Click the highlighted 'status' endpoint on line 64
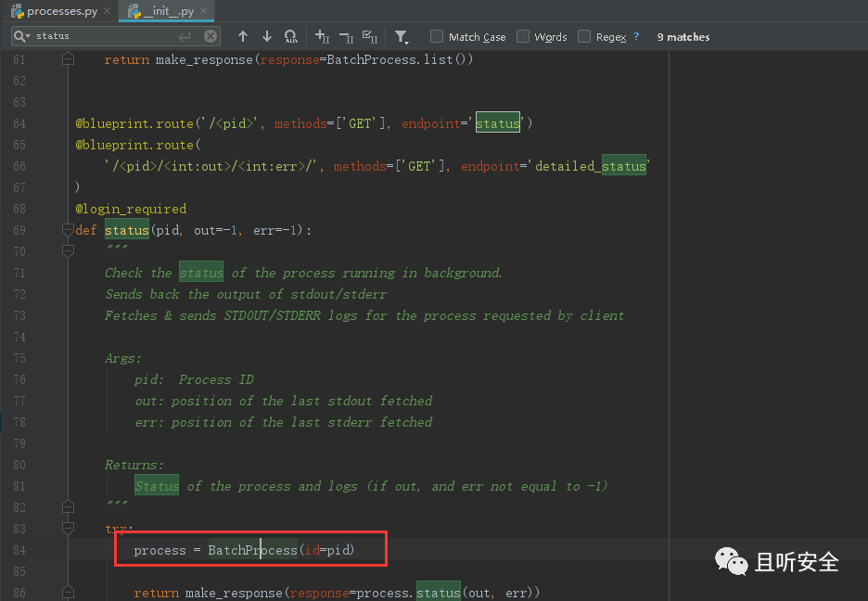The height and width of the screenshot is (601, 868). (498, 122)
